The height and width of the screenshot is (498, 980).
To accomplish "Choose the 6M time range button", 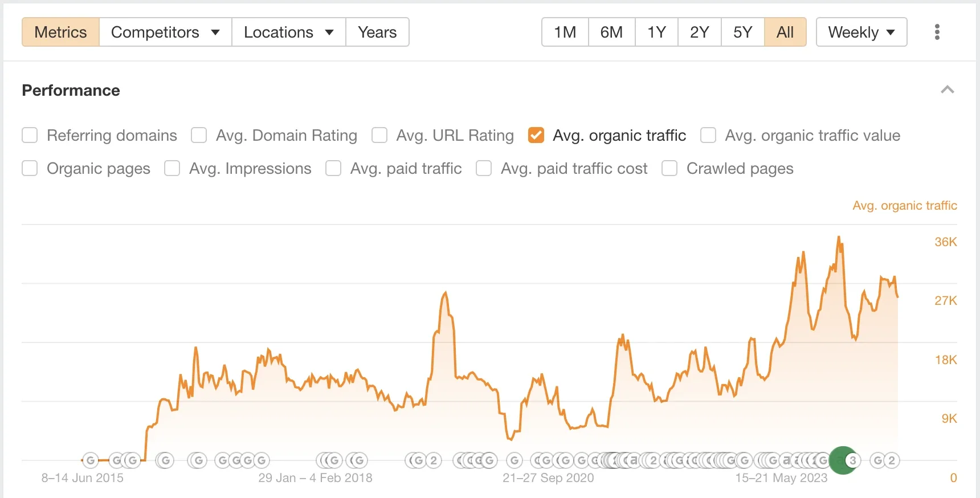I will click(x=611, y=32).
